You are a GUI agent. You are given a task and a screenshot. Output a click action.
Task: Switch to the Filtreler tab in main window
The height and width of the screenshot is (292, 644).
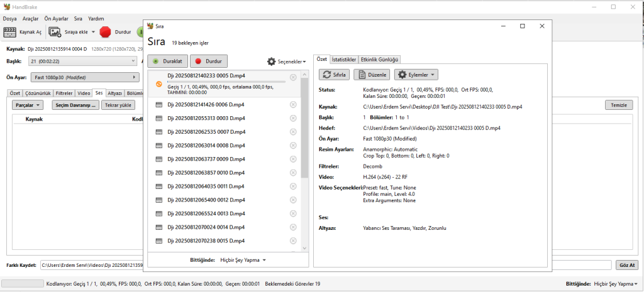64,93
